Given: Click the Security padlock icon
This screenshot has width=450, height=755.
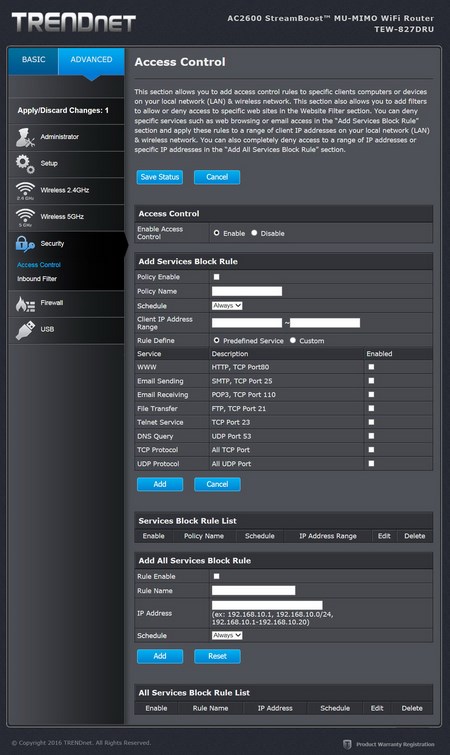Looking at the screenshot, I should (x=25, y=244).
